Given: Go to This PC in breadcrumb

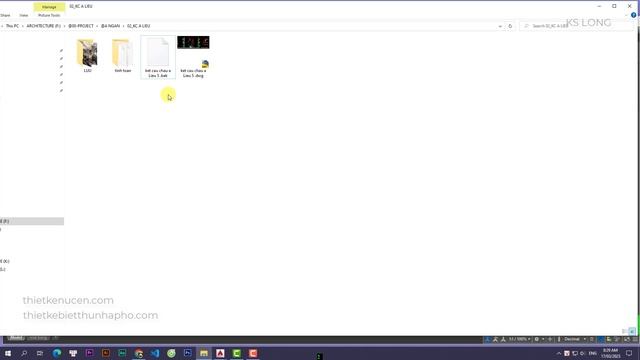Looking at the screenshot, I should point(12,26).
